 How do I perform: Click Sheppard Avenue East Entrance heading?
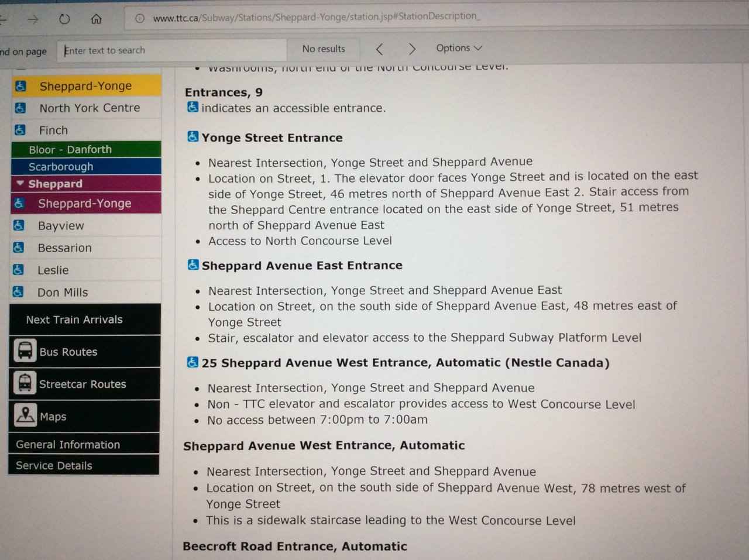tap(302, 266)
